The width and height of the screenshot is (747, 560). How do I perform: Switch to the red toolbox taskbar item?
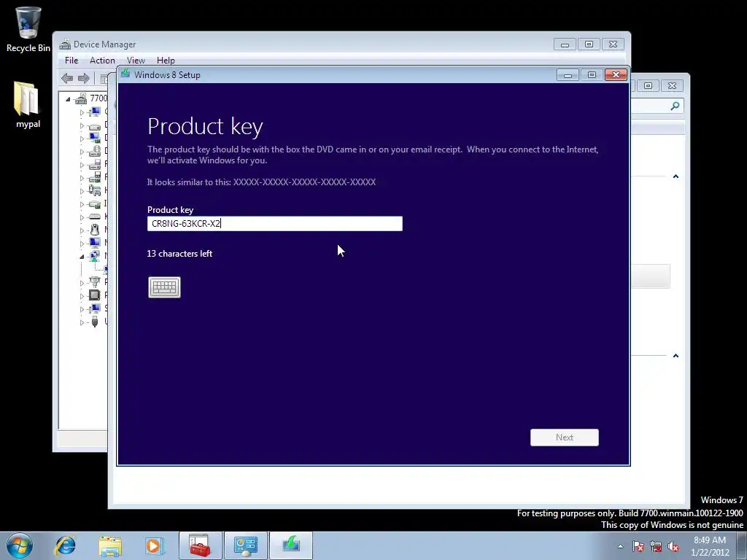pos(200,545)
